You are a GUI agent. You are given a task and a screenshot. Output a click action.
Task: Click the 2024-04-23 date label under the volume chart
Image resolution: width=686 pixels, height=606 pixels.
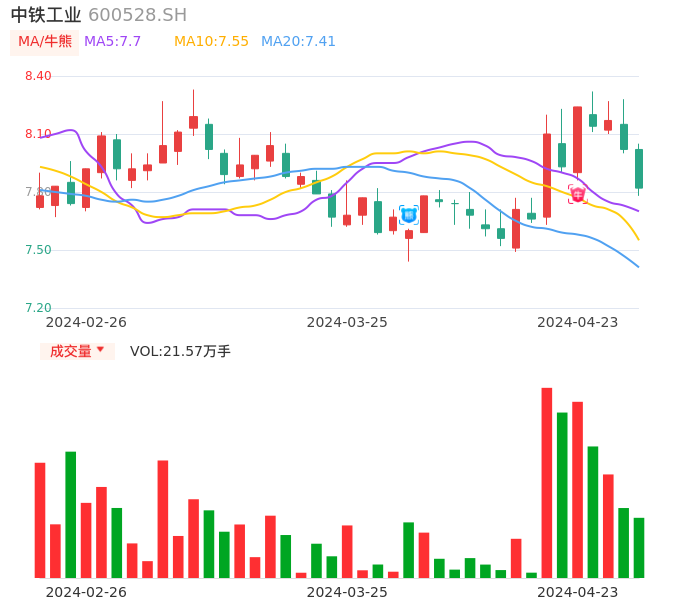tap(577, 592)
